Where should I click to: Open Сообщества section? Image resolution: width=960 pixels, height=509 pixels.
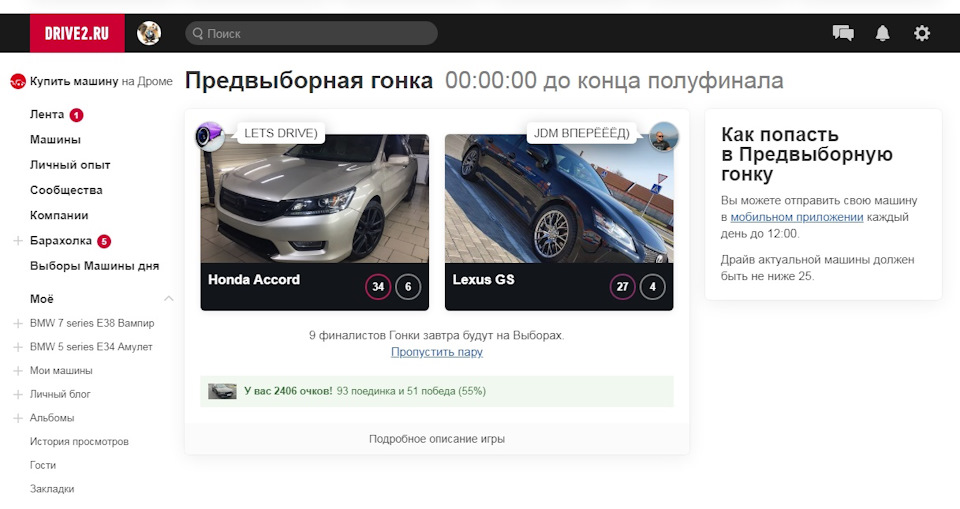point(66,190)
